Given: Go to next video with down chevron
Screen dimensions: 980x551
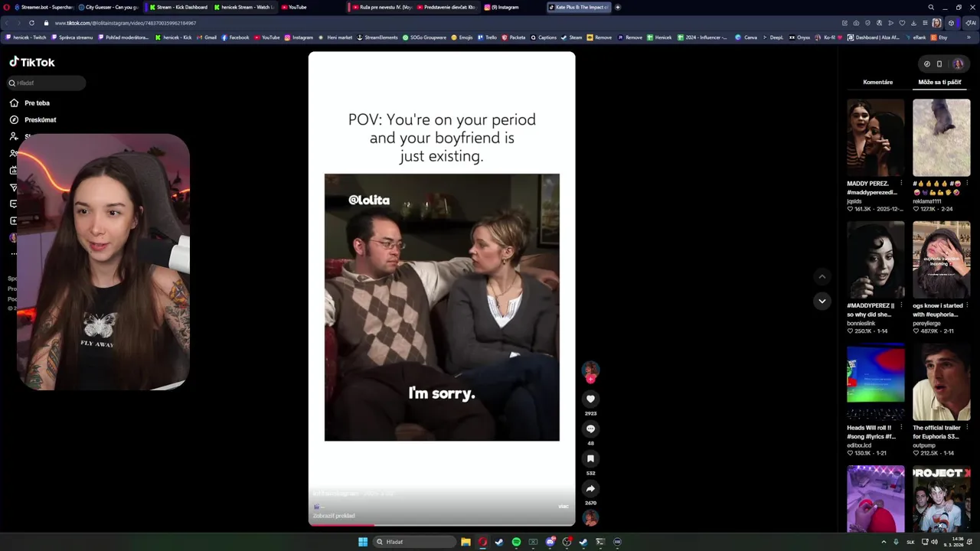Looking at the screenshot, I should 822,301.
